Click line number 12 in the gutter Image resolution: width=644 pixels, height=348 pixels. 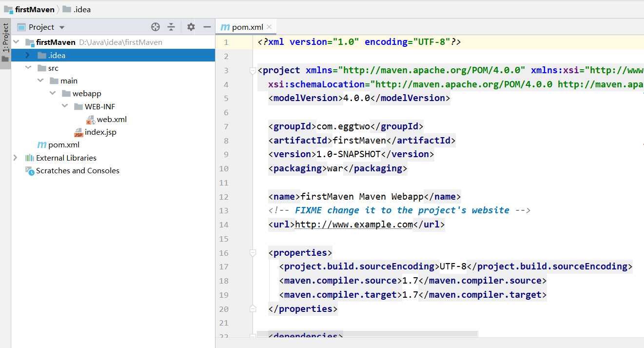coord(224,197)
